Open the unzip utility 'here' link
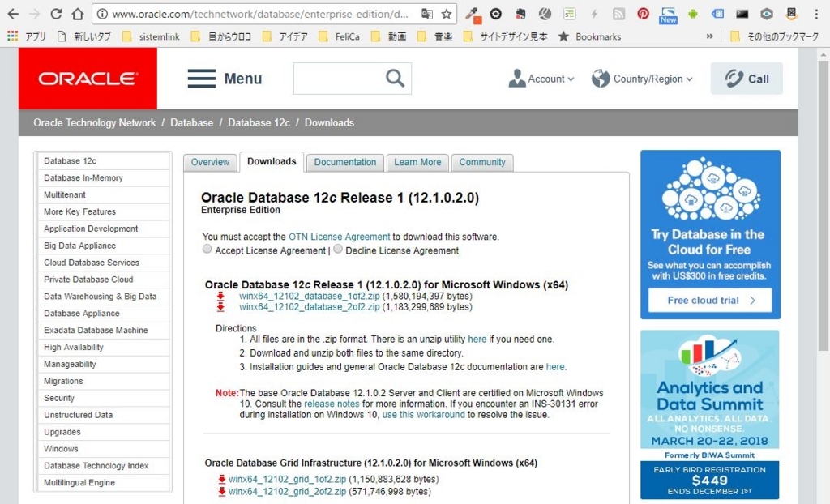 [477, 340]
